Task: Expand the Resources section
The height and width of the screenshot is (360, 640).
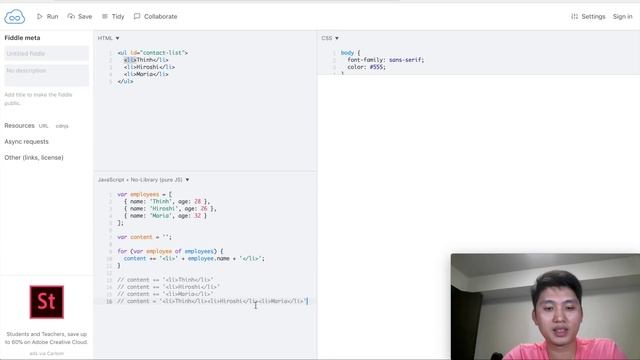Action: click(x=19, y=126)
